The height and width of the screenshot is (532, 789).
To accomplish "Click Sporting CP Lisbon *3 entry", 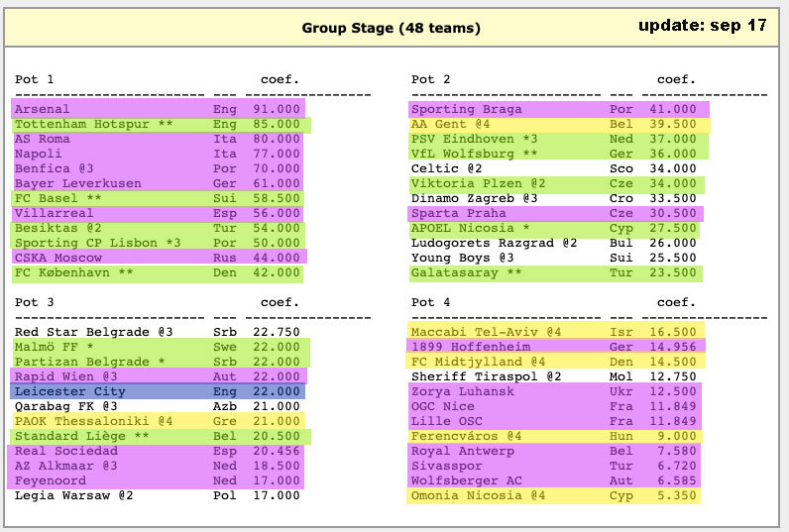I will 158,243.
